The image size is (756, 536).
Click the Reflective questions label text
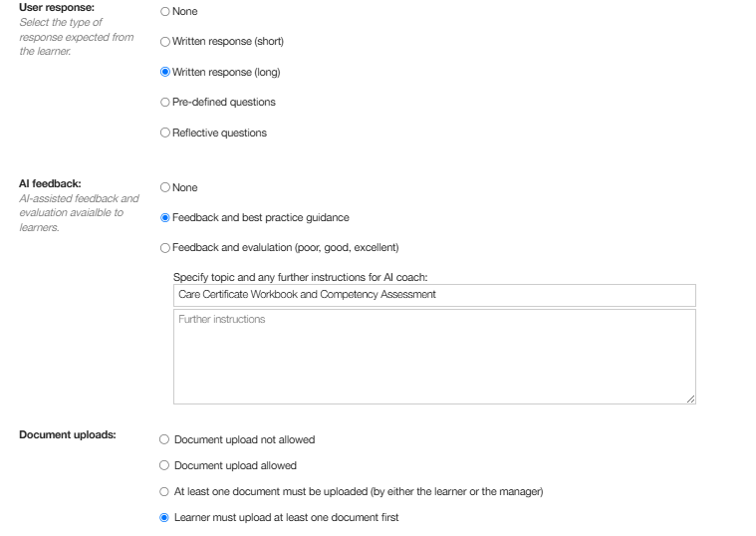[x=219, y=133]
